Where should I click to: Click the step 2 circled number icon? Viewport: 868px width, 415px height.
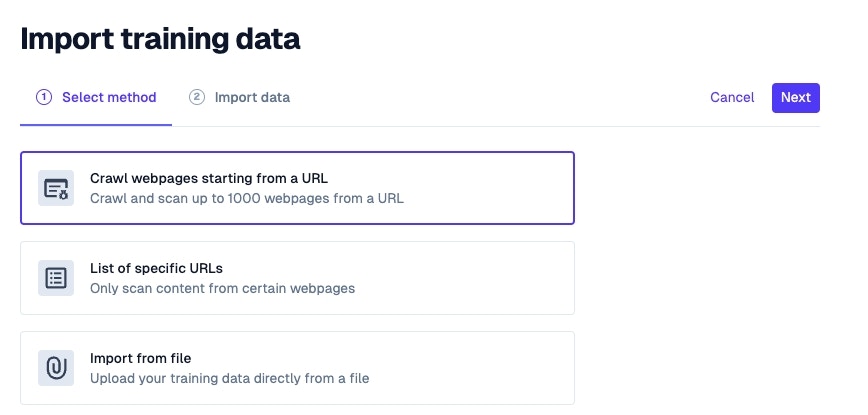point(197,97)
